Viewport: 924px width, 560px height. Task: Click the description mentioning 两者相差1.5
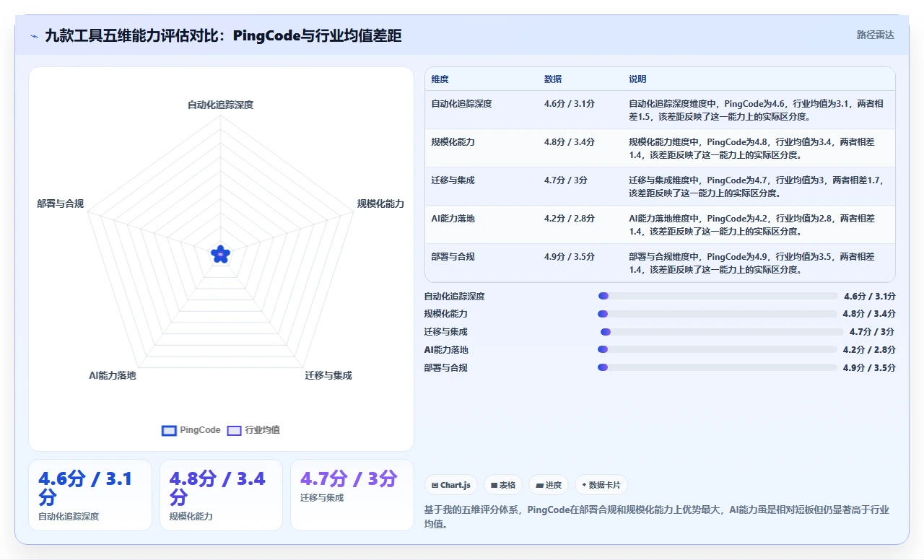756,110
